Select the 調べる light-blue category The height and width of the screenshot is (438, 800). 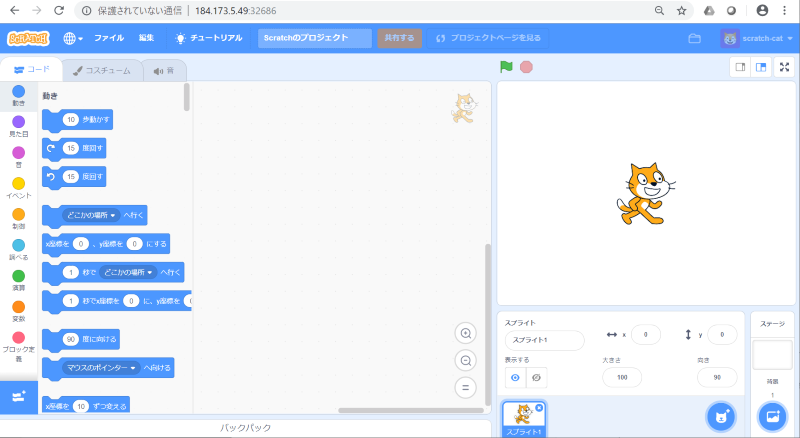pos(18,249)
